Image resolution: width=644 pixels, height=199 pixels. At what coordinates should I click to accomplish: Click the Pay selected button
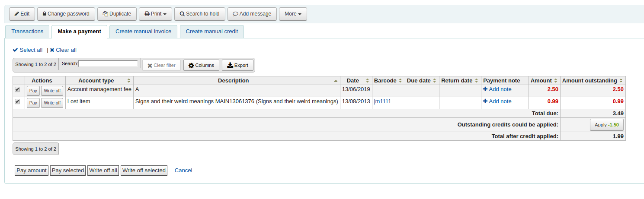(68, 171)
